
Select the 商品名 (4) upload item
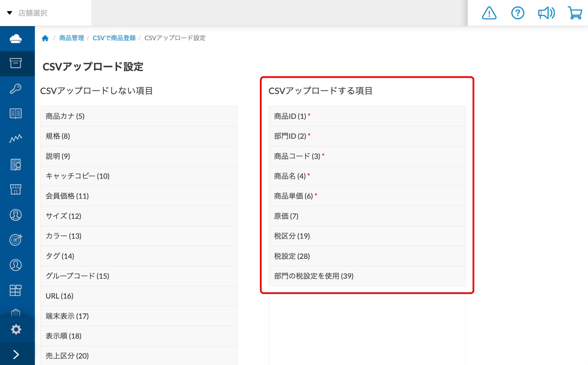367,176
